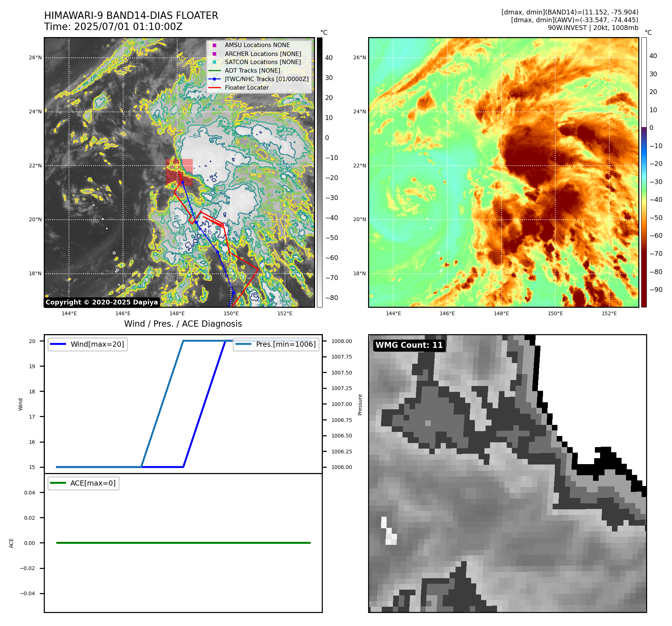Click the BAND14 dmax, dmin values text

tap(570, 12)
